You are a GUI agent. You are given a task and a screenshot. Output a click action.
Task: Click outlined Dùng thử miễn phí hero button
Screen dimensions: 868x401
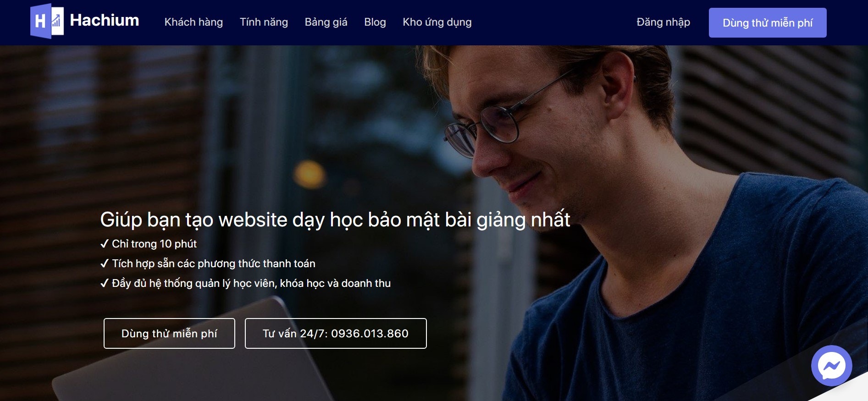169,333
